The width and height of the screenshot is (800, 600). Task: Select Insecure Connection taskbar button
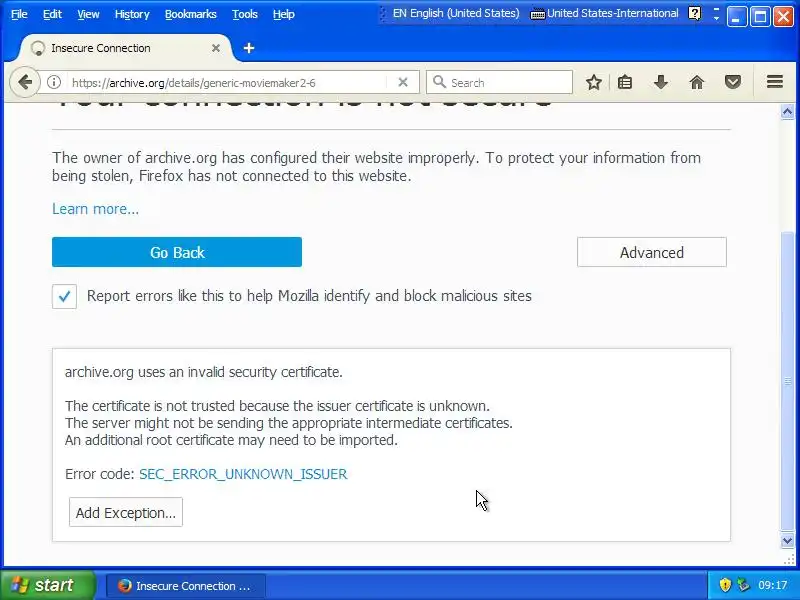[x=185, y=586]
